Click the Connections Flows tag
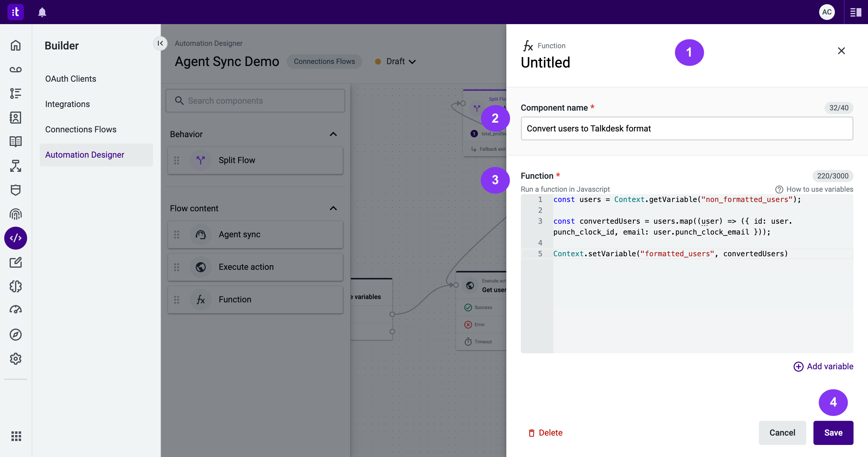This screenshot has width=868, height=457. (x=324, y=61)
